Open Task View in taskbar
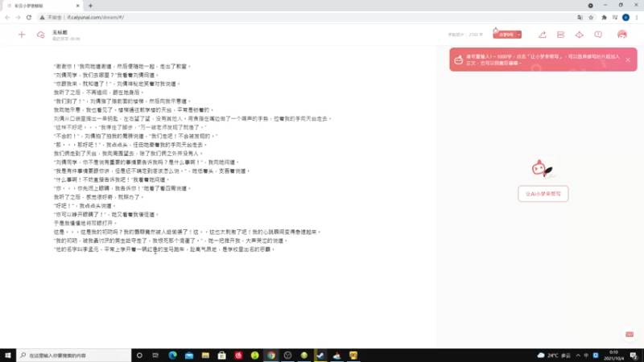This screenshot has width=644, height=362. click(155, 356)
